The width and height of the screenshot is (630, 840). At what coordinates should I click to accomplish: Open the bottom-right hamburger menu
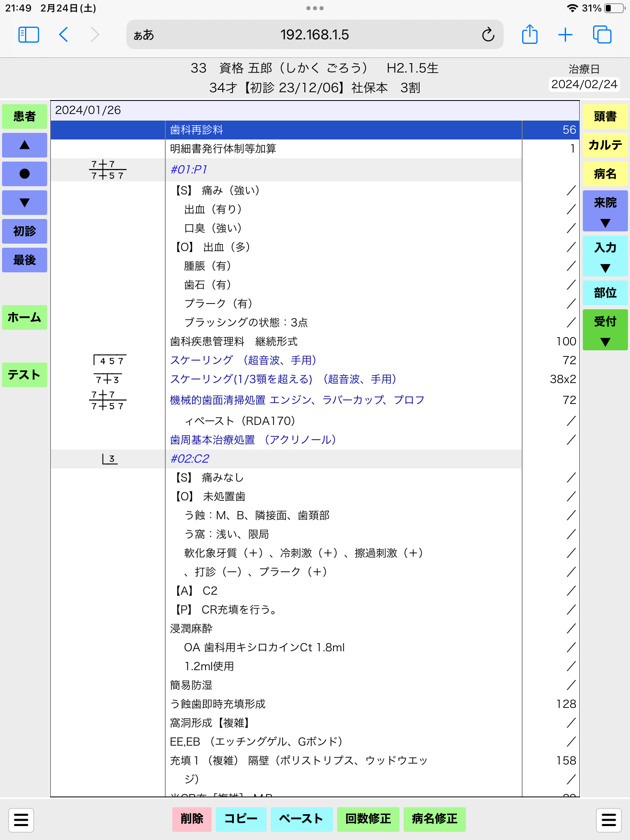609,820
